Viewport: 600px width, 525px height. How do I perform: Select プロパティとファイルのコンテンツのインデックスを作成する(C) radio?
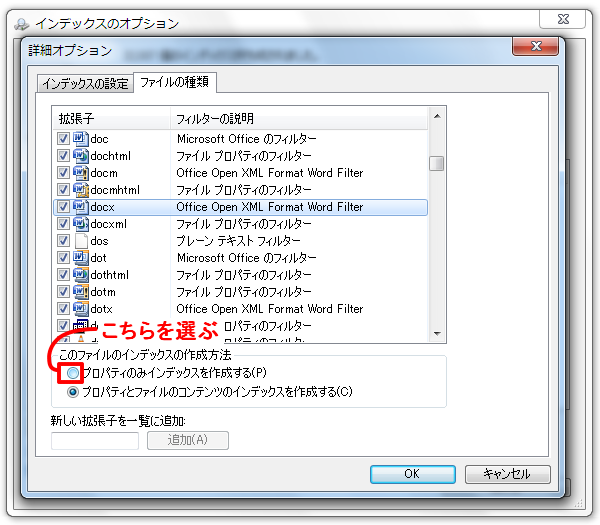point(73,392)
